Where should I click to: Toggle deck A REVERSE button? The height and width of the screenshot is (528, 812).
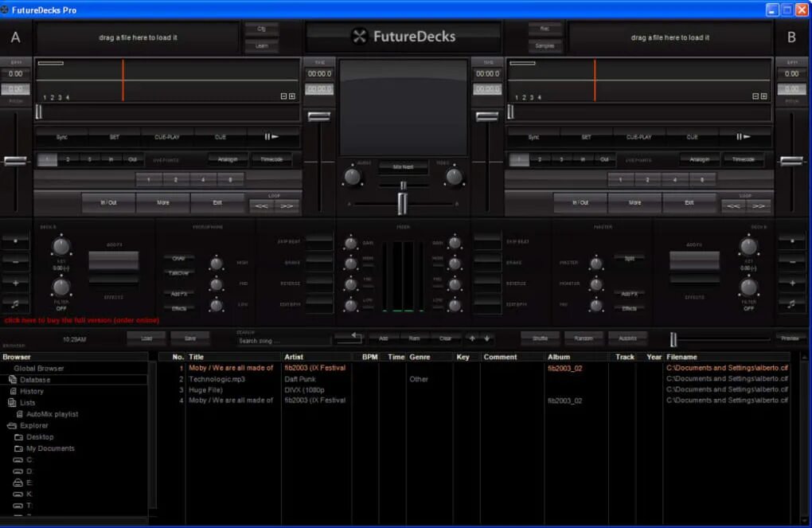[319, 284]
